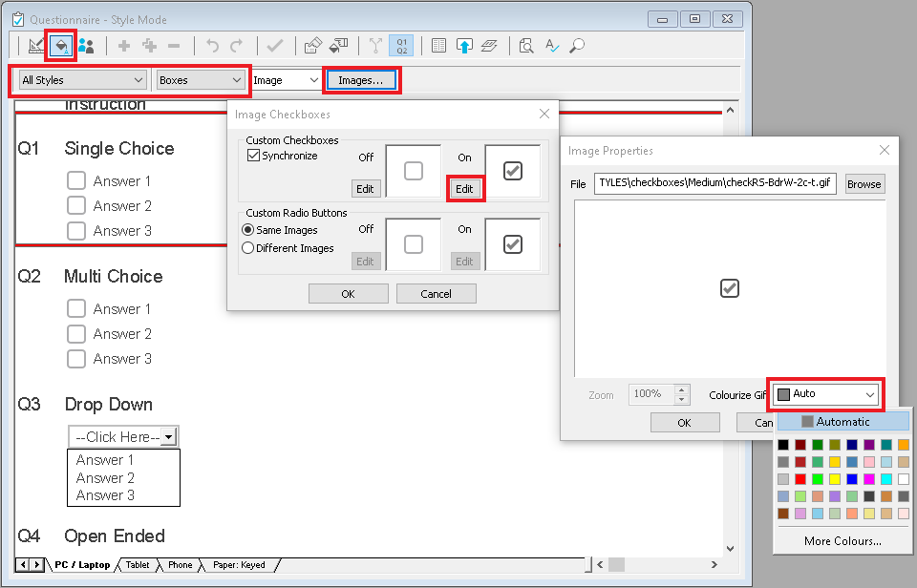Image resolution: width=917 pixels, height=588 pixels.
Task: Open the All Styles dropdown
Action: pyautogui.click(x=139, y=80)
